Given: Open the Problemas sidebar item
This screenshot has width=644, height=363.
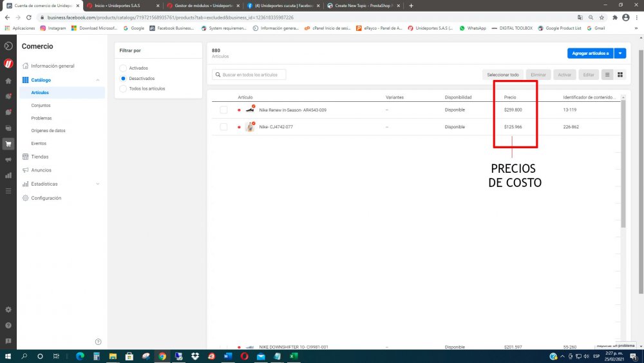Looking at the screenshot, I should pos(41,118).
